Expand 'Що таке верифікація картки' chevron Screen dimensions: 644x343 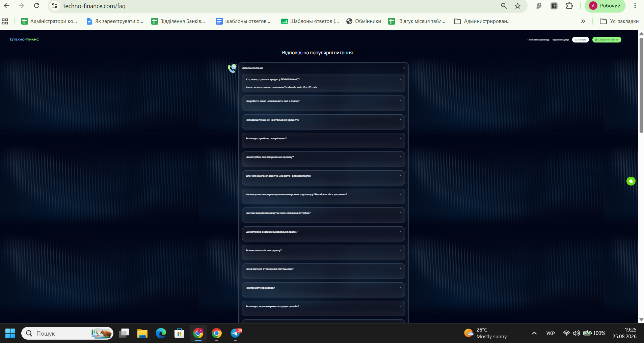pyautogui.click(x=400, y=213)
